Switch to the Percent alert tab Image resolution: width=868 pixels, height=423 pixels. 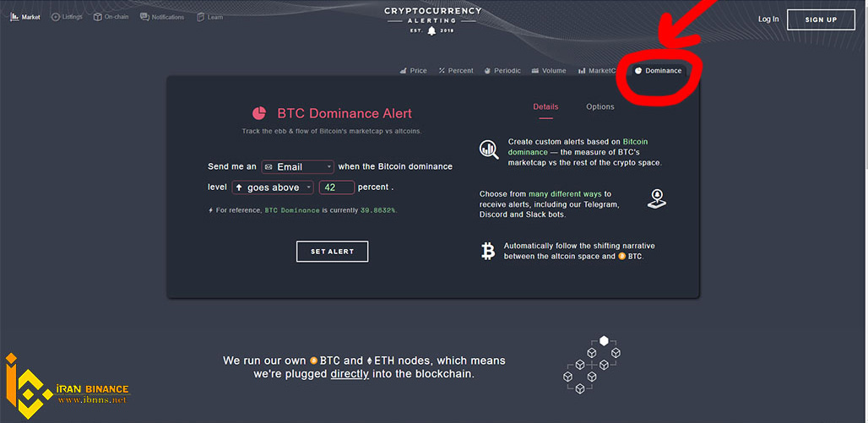point(456,71)
